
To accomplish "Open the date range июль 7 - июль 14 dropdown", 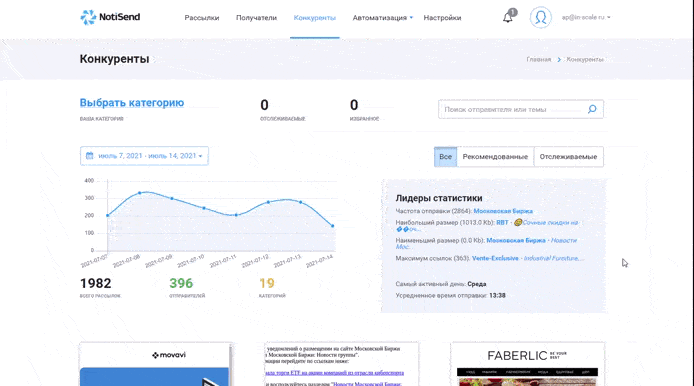I will pos(144,156).
